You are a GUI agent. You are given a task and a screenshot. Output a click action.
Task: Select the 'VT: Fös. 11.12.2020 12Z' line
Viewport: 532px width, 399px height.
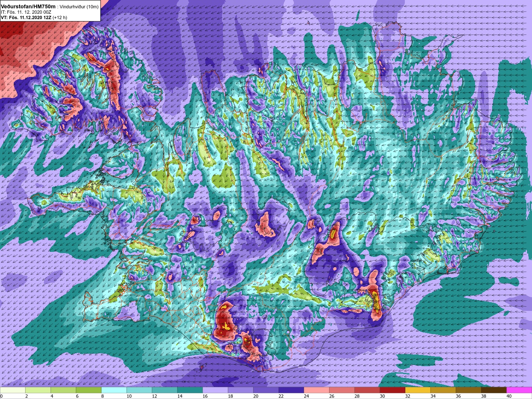point(26,17)
